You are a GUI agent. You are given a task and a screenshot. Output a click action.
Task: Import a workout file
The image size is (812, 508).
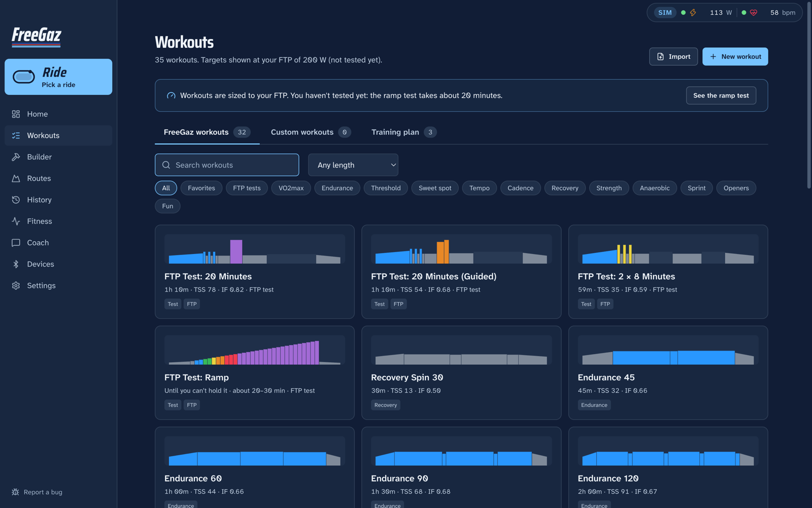[673, 56]
